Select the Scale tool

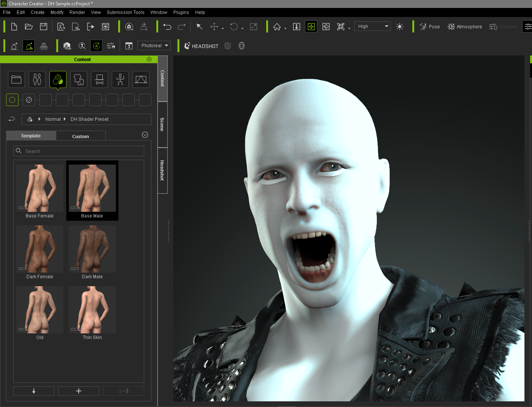(253, 26)
